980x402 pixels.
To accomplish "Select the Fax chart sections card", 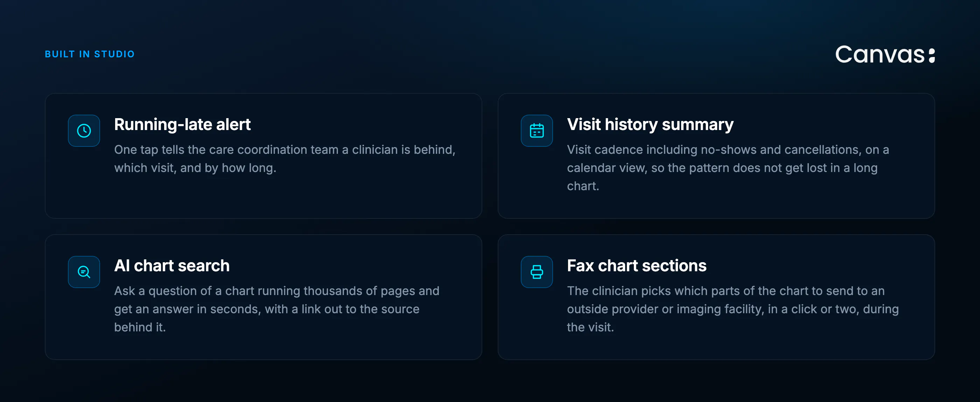I will click(716, 297).
